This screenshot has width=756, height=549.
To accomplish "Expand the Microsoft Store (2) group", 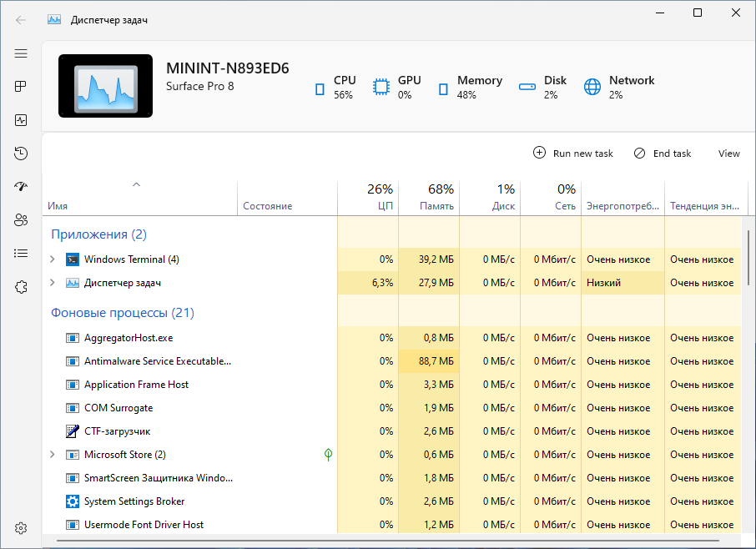I will 53,455.
